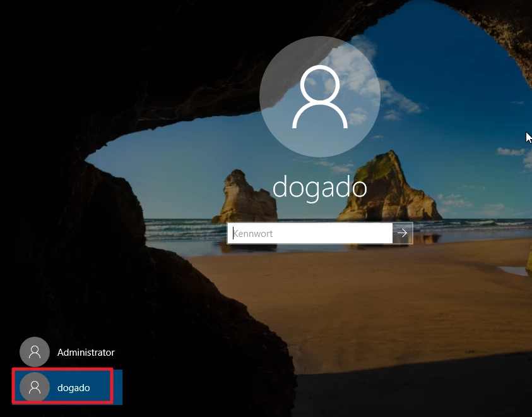Click the person silhouette beside dogado entry
This screenshot has height=417, width=532.
[34, 386]
